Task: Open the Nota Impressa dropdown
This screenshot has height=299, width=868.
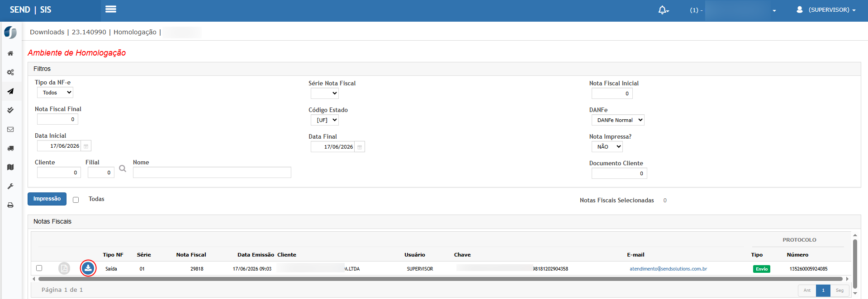Action: tap(607, 147)
